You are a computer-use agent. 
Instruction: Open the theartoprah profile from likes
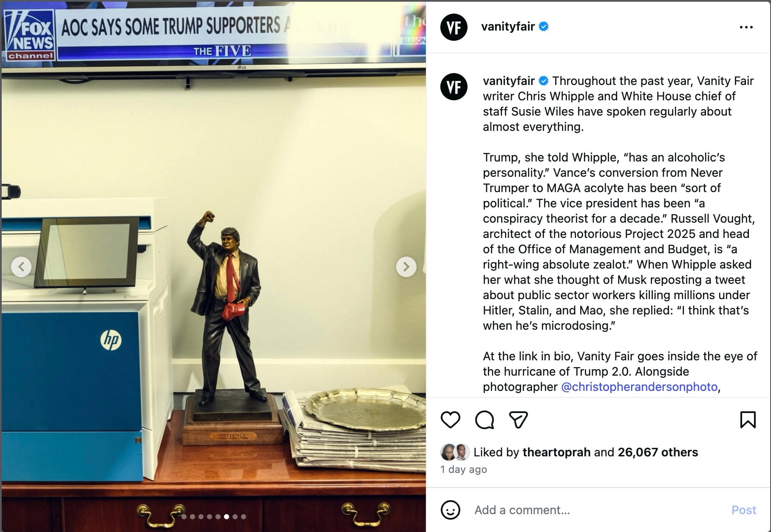556,452
